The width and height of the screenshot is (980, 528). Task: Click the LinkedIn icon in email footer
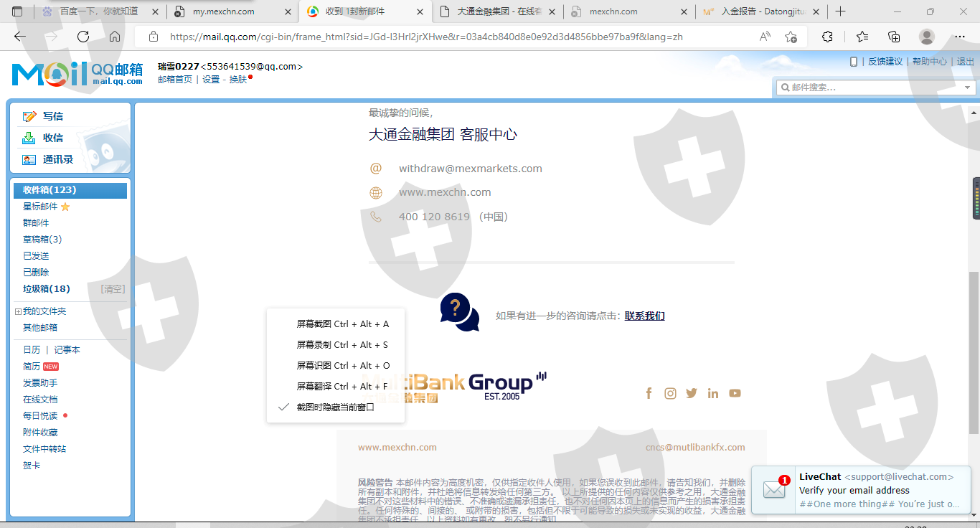[713, 393]
